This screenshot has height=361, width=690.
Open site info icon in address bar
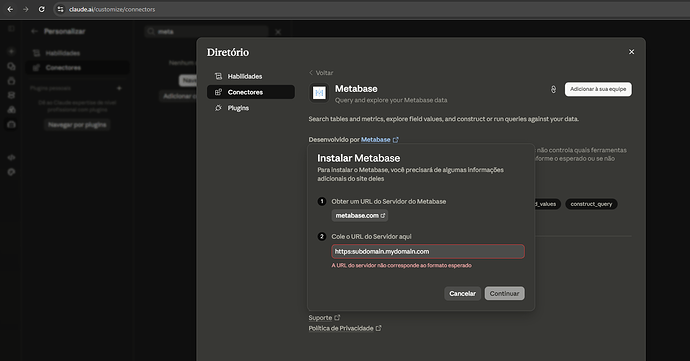tap(61, 9)
